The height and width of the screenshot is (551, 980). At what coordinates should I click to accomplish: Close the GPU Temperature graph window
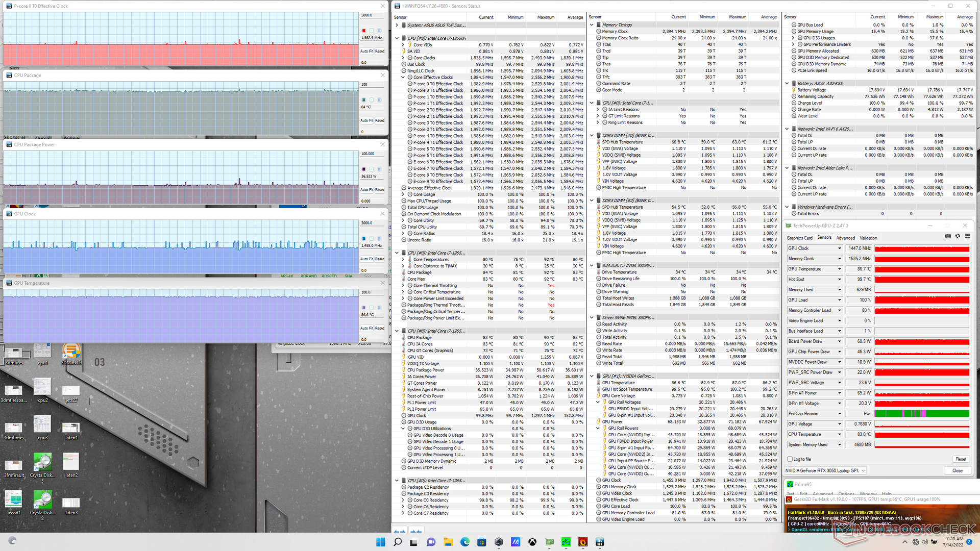coord(383,283)
